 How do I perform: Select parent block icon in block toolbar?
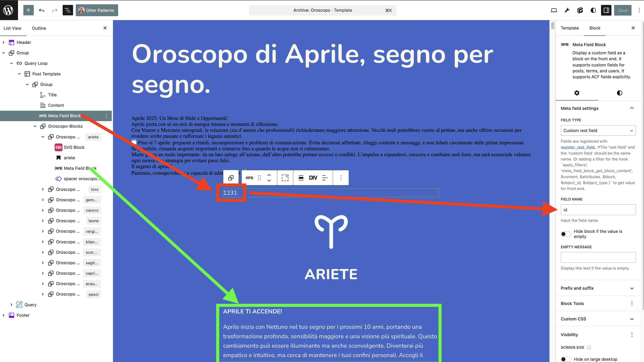point(231,178)
